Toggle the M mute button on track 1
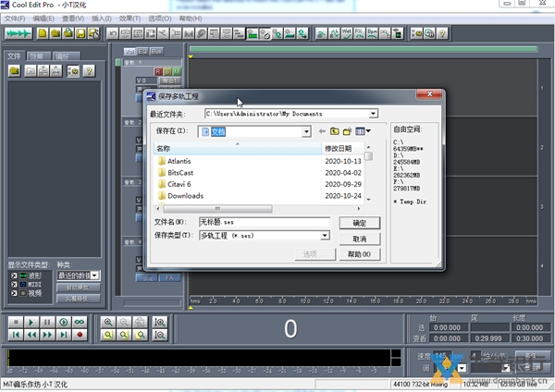This screenshot has height=392, width=555. point(177,72)
